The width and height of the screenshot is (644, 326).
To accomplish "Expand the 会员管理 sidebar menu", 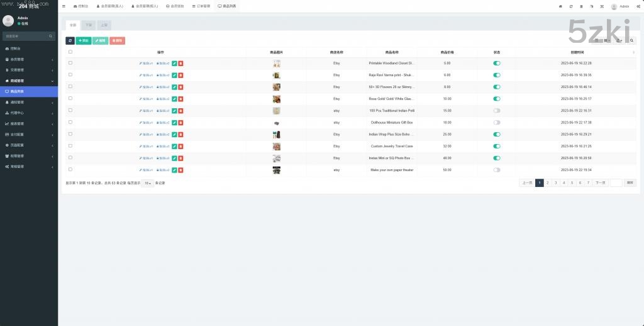I will pyautogui.click(x=28, y=59).
